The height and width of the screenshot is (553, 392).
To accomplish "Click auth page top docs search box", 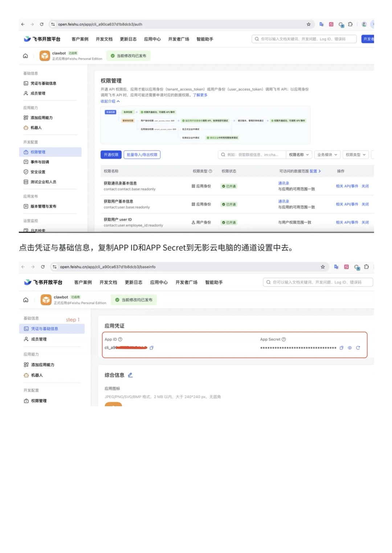I will 304,39.
